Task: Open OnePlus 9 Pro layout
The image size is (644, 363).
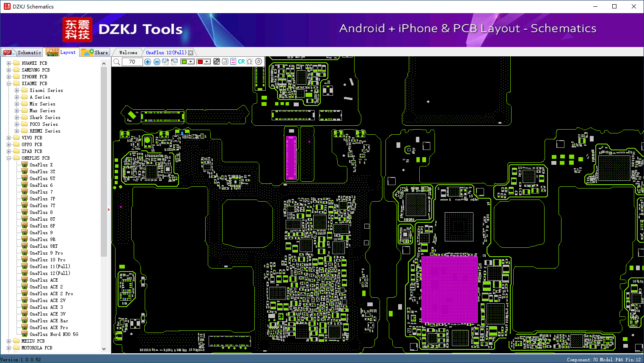Action: [46, 253]
